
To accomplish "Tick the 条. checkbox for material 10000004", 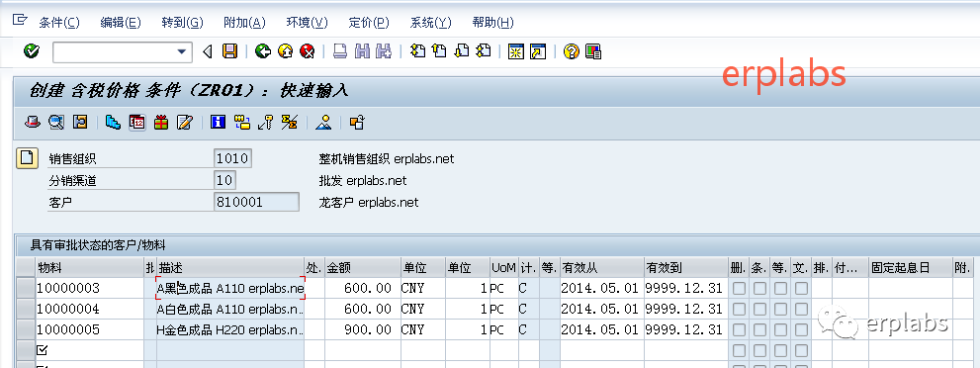I will [759, 309].
